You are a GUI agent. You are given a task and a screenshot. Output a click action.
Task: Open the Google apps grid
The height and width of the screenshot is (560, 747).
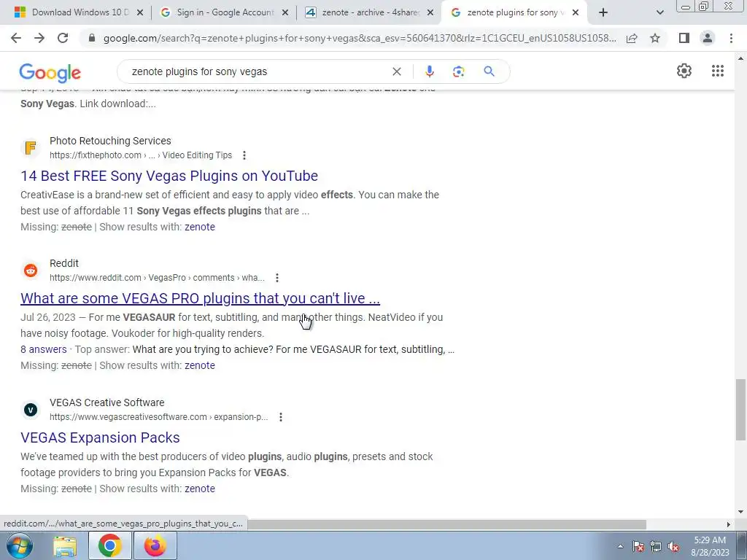tap(718, 71)
